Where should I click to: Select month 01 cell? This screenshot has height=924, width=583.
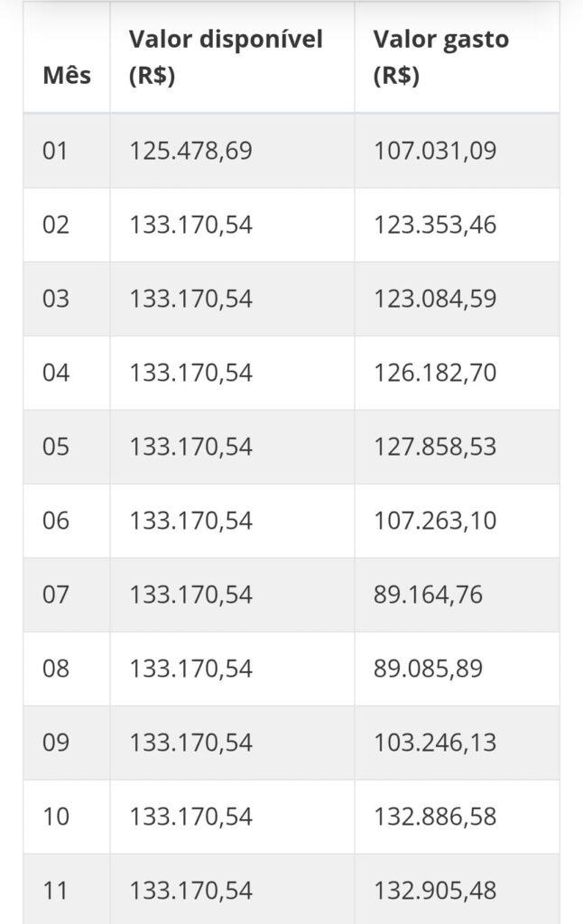(x=55, y=150)
